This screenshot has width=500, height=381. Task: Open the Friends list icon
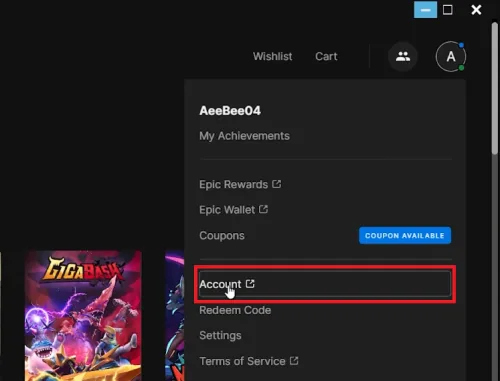click(x=403, y=56)
